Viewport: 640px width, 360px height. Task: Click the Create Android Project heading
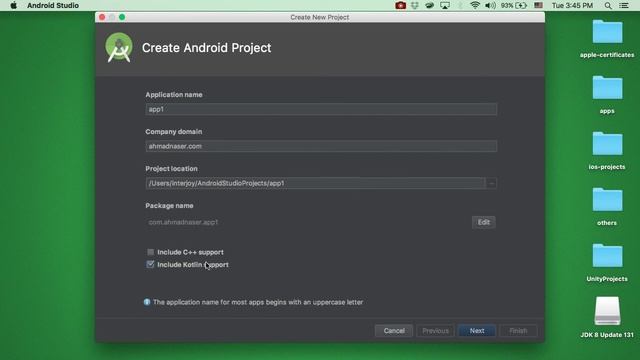point(207,48)
